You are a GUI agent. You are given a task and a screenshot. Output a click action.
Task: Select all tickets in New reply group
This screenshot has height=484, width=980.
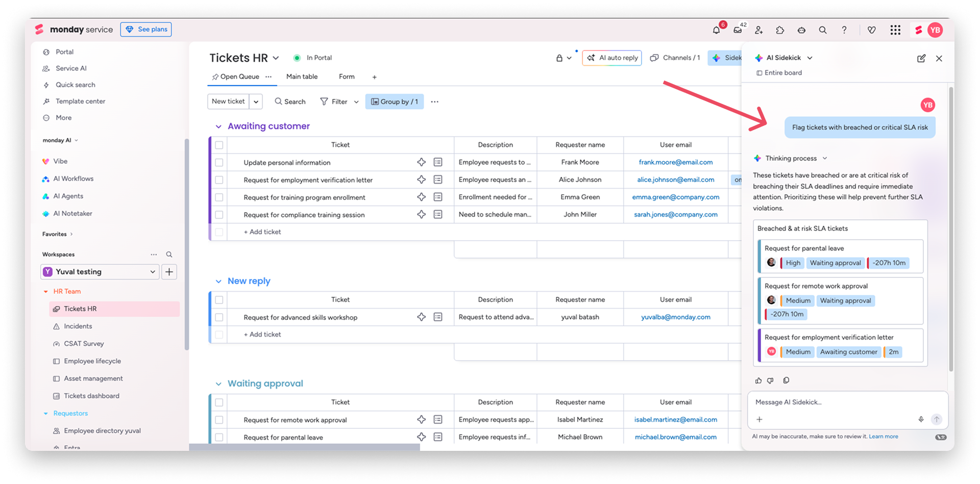[x=219, y=299]
